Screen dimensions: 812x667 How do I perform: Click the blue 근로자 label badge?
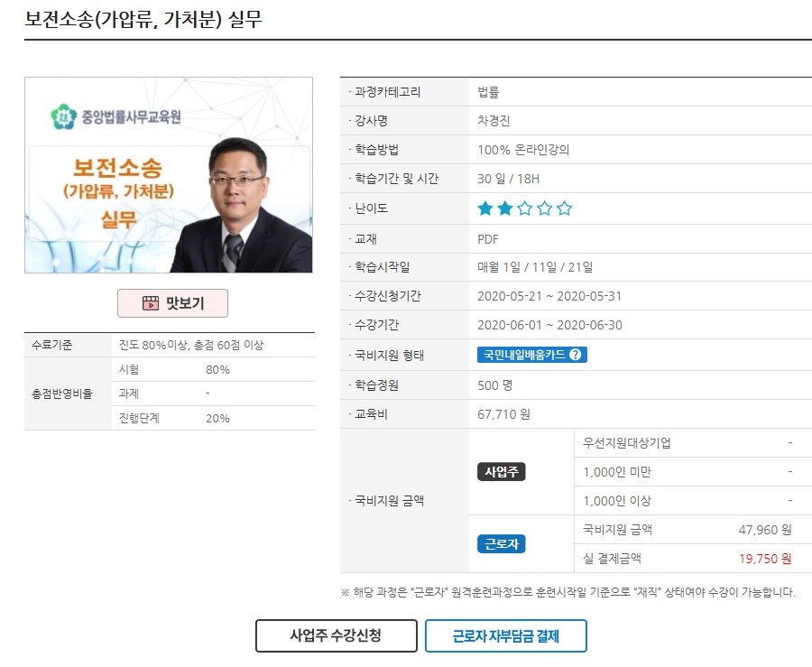[x=501, y=544]
